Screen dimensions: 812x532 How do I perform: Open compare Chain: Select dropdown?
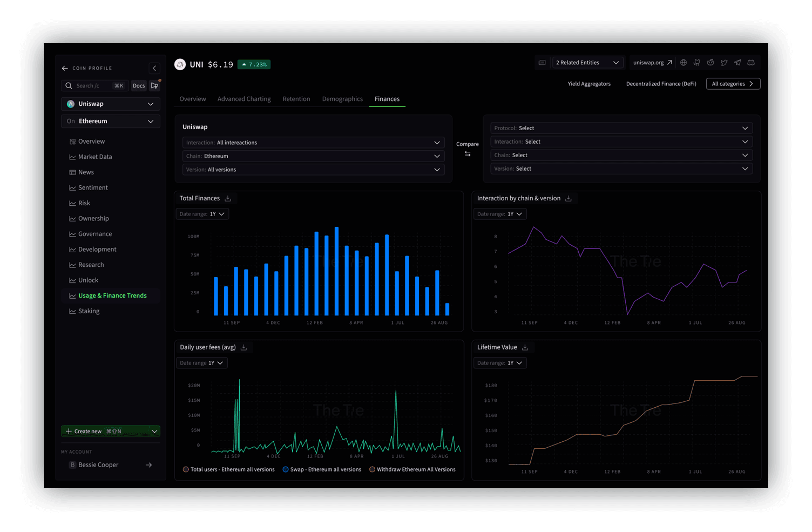pyautogui.click(x=621, y=156)
